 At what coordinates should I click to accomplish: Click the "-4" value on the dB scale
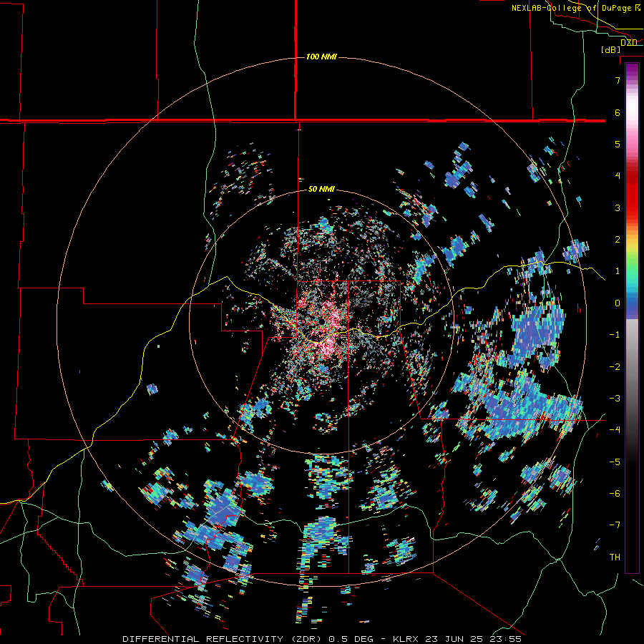coord(615,429)
